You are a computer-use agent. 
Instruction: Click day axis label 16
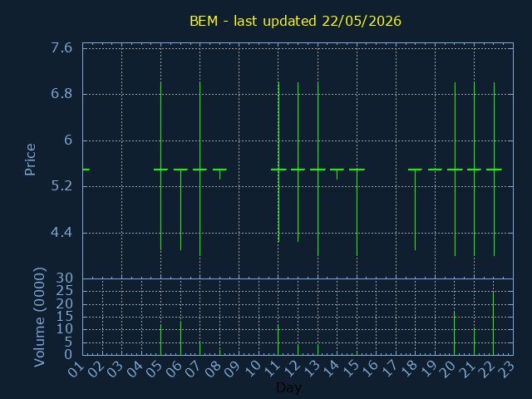(x=370, y=369)
